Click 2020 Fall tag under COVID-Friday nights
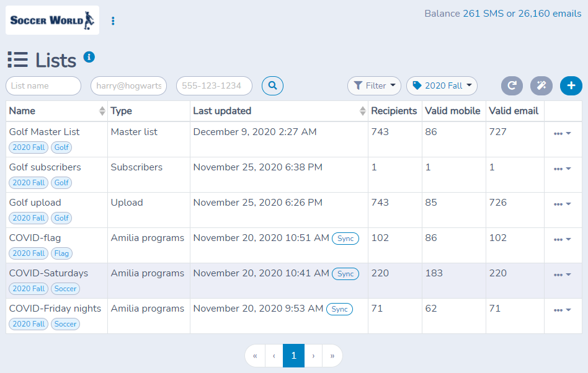The image size is (588, 373). [x=29, y=324]
